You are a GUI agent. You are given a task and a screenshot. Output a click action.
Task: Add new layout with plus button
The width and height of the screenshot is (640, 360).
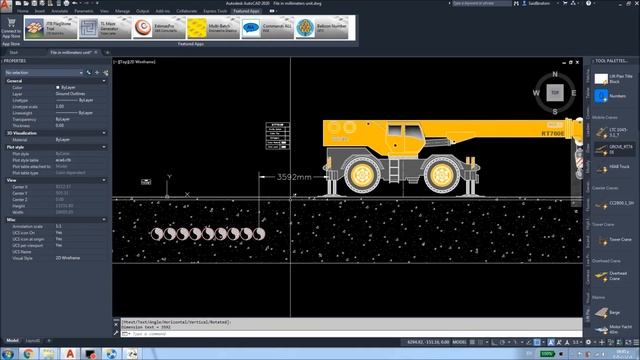(x=49, y=340)
